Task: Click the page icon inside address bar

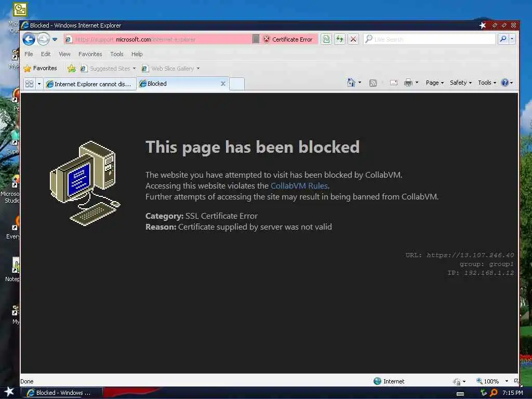Action: tap(68, 39)
